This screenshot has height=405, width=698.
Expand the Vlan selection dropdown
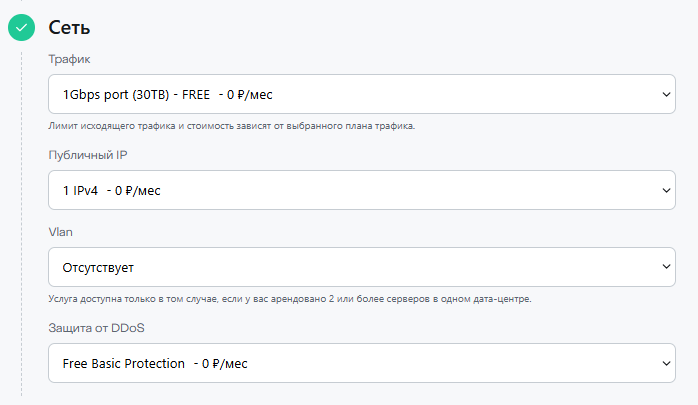tap(361, 267)
